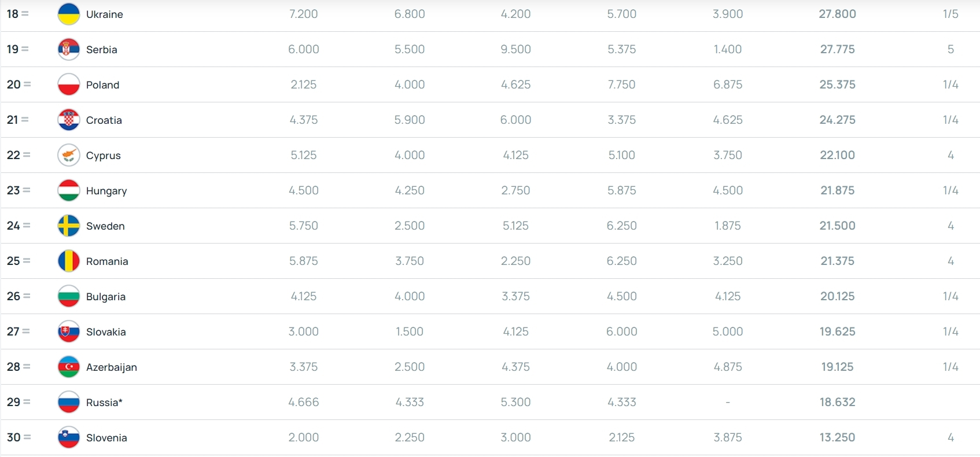
Task: Click Ukraine's clubs count 1/5
Action: point(950,14)
